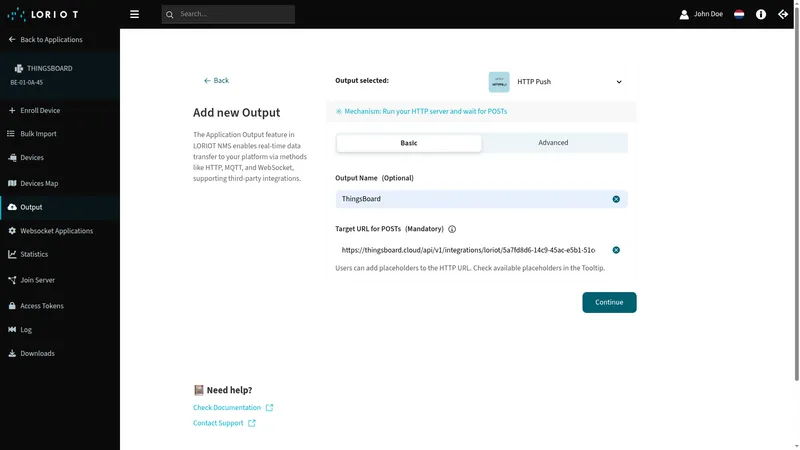Click the Output Name input field
Screen dimensions: 800x450
pos(482,199)
